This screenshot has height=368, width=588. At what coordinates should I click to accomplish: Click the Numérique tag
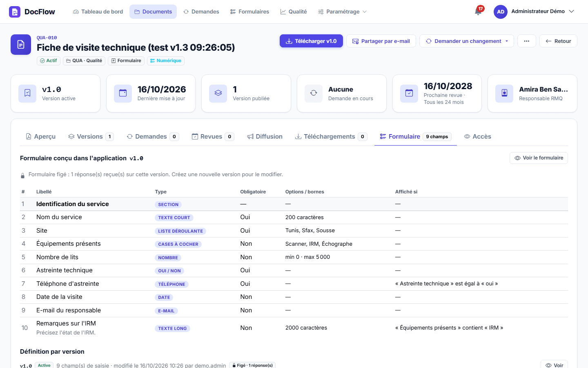point(166,61)
